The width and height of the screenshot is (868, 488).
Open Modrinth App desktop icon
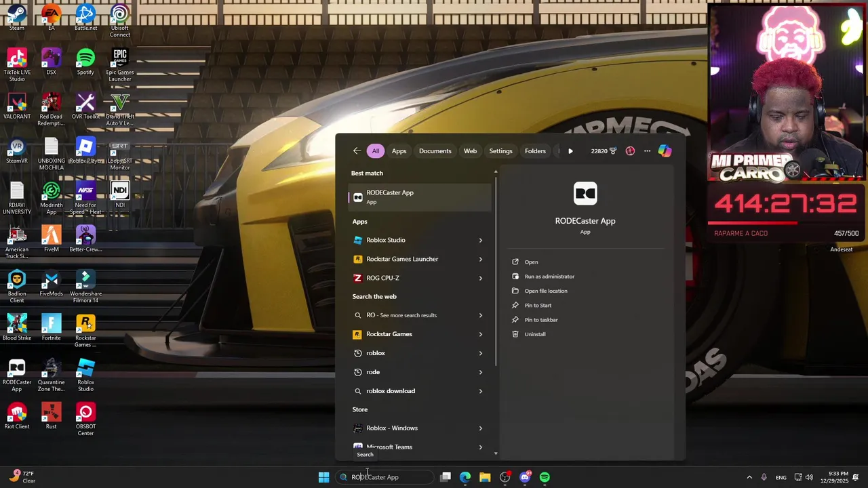pos(51,198)
